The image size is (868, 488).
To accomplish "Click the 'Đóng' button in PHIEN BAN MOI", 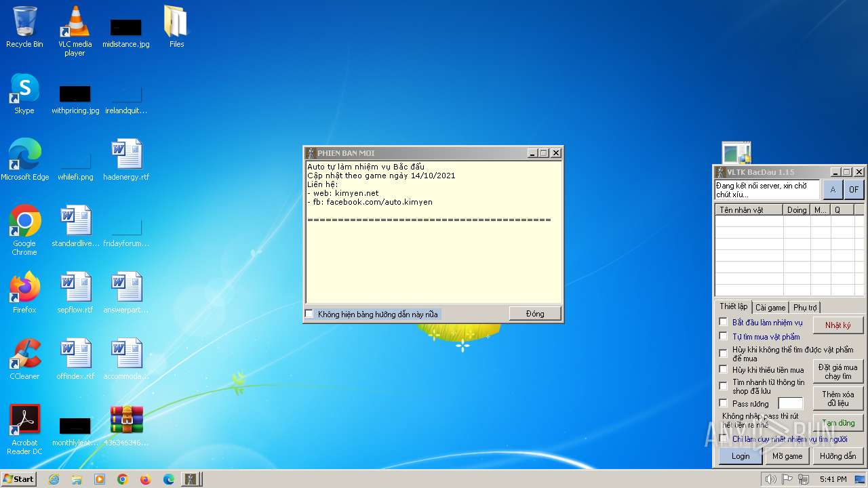I will pos(535,313).
